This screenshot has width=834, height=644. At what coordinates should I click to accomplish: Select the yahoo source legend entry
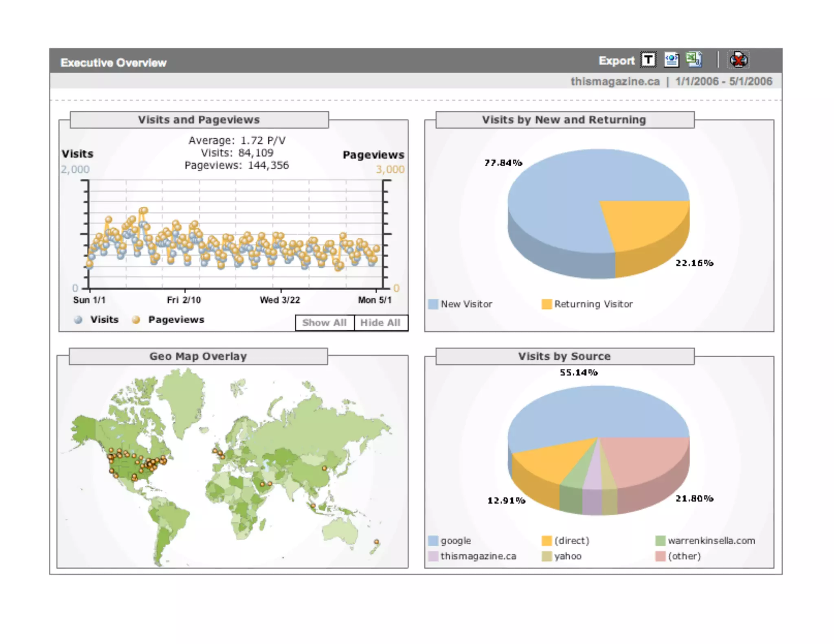(567, 556)
